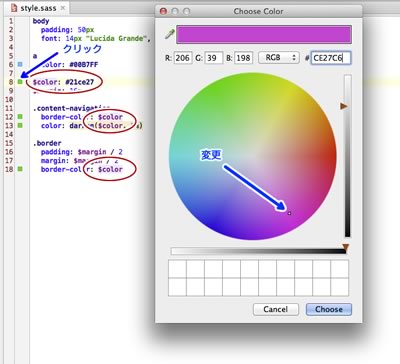Screen dimensions: 400x364
Task: Click the 'Lucida Grande' font string on line 3
Action: click(117, 38)
